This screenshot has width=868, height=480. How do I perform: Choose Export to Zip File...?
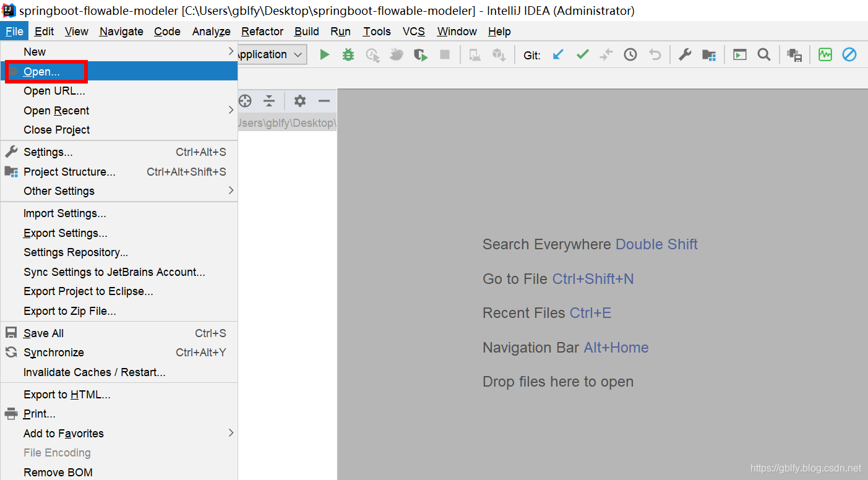coord(119,311)
